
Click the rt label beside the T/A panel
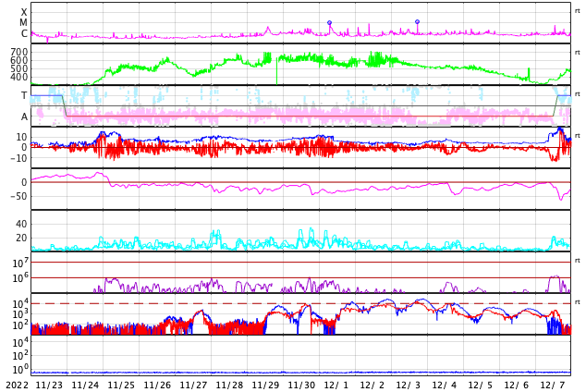pyautogui.click(x=578, y=94)
